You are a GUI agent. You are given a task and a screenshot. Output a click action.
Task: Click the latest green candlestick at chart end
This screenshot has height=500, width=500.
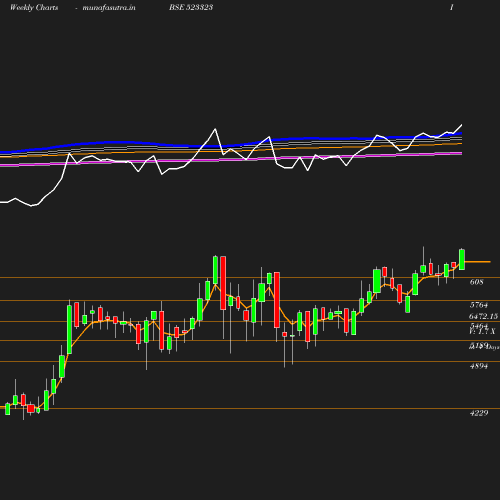[462, 259]
